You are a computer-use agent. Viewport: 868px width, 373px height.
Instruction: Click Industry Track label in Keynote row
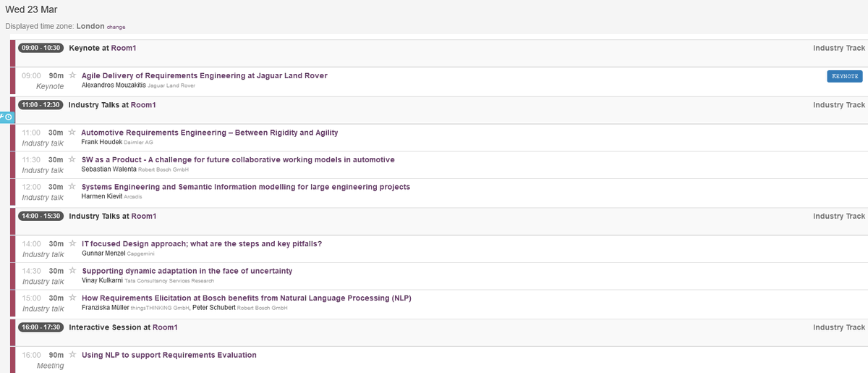coord(839,48)
